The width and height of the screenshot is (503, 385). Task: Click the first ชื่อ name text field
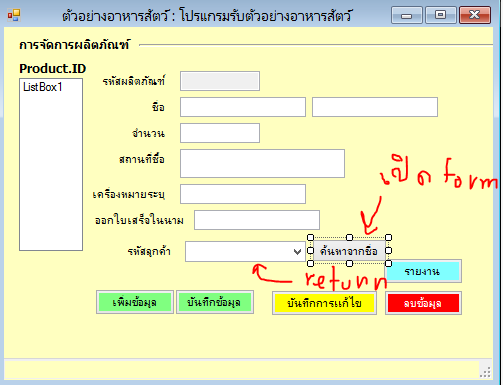click(x=243, y=107)
